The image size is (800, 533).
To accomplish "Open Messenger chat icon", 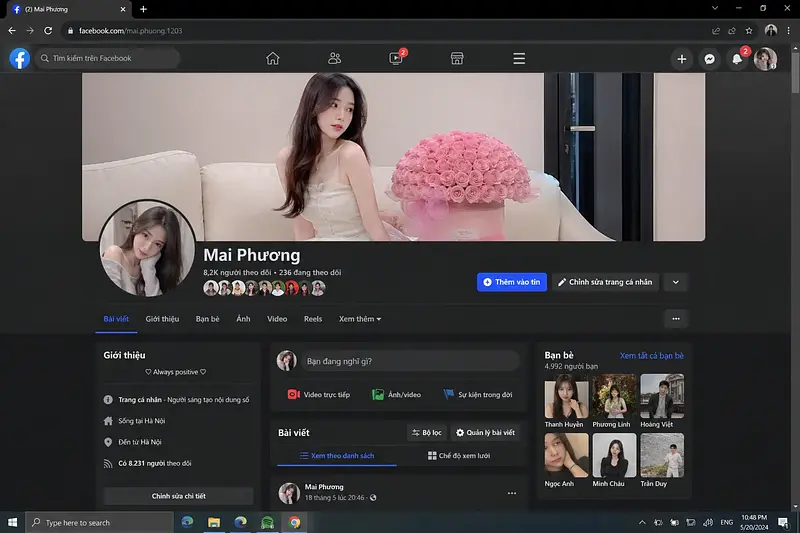I will point(709,59).
